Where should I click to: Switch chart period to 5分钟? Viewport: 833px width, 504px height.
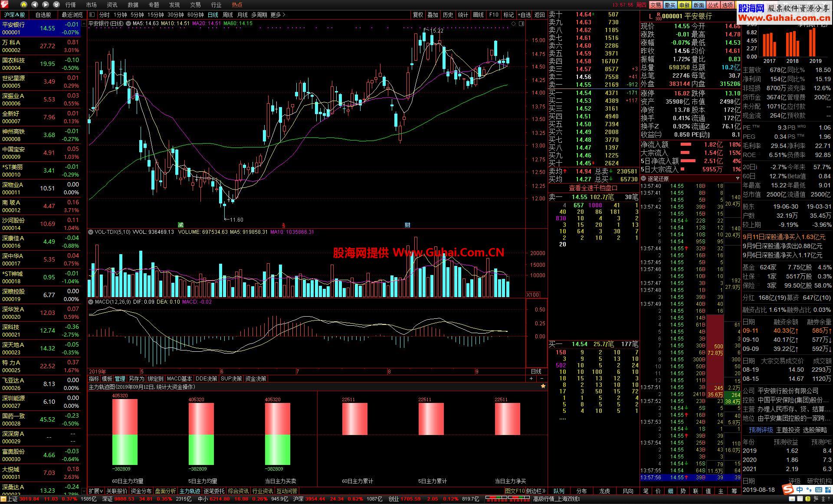[x=137, y=15]
